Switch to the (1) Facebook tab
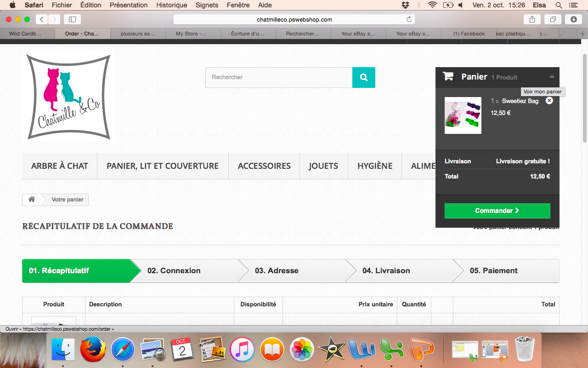This screenshot has width=588, height=368. (x=469, y=34)
